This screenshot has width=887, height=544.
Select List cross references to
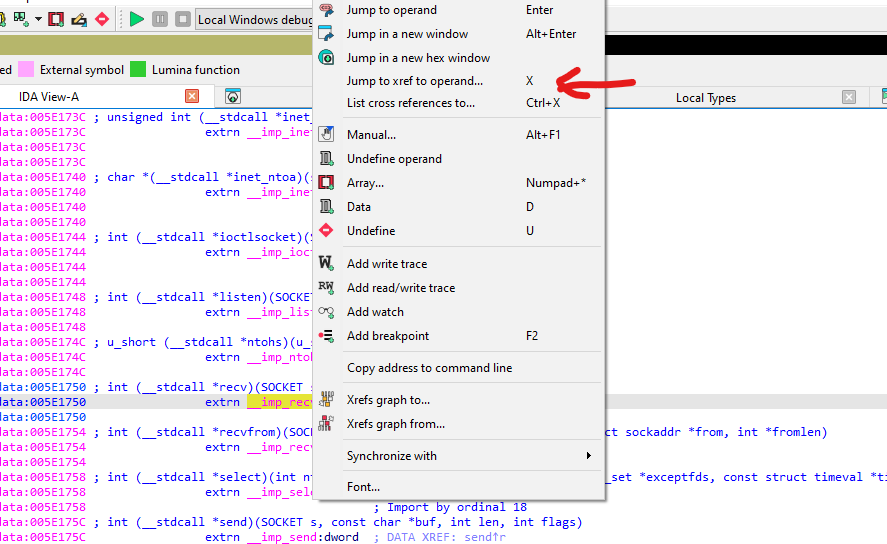click(x=410, y=103)
